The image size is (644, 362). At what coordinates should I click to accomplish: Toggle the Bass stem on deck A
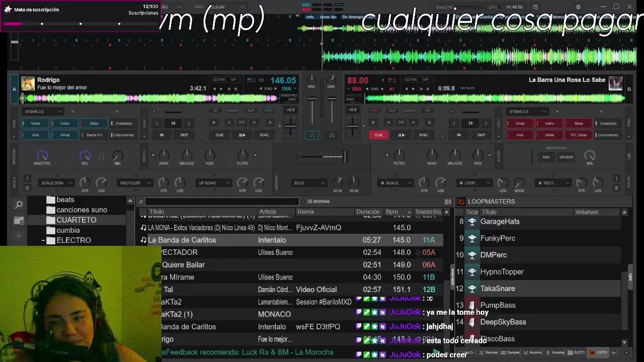click(x=94, y=123)
